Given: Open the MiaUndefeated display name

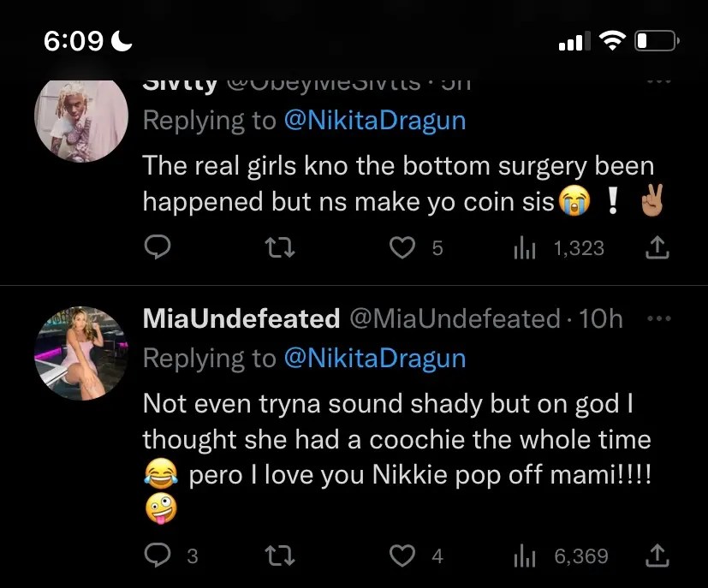Looking at the screenshot, I should pyautogui.click(x=241, y=319).
